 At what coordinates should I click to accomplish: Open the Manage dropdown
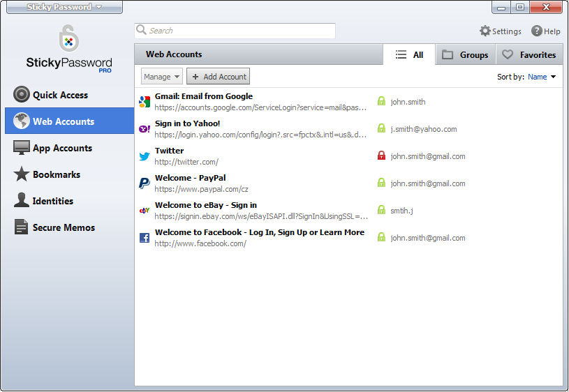point(161,77)
